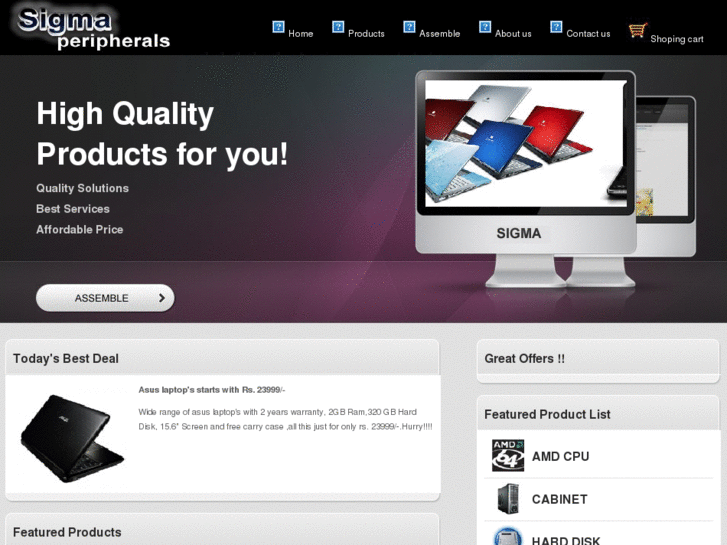Click the Great Offers !! heading
This screenshot has width=727, height=545.
[524, 359]
